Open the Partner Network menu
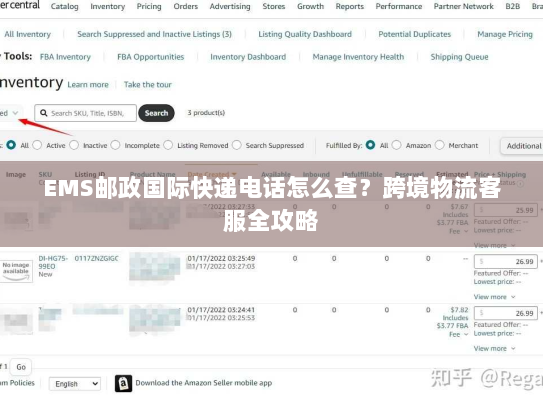Screen dimensions: 543x408 coord(464,6)
